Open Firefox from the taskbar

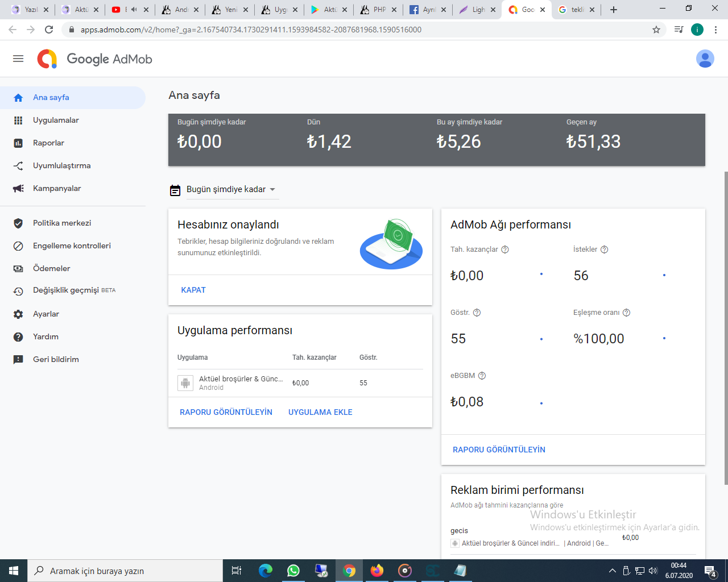pyautogui.click(x=377, y=571)
